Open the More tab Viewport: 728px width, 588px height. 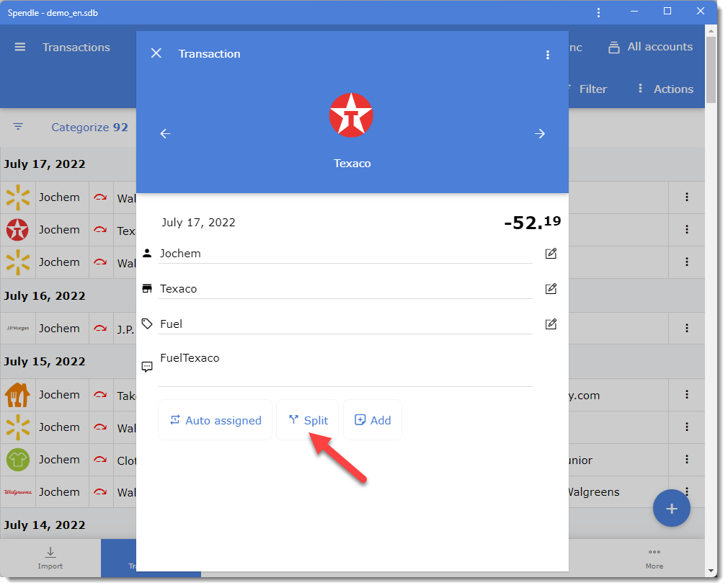coord(654,558)
